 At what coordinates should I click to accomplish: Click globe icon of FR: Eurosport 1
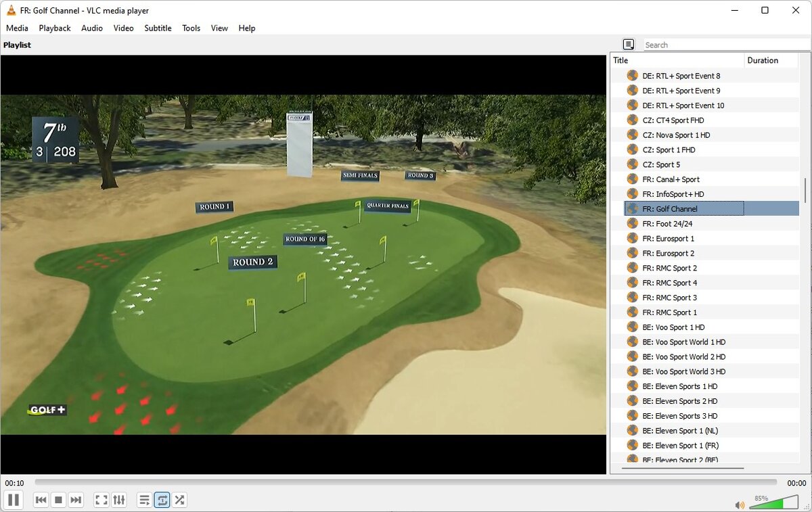point(633,239)
